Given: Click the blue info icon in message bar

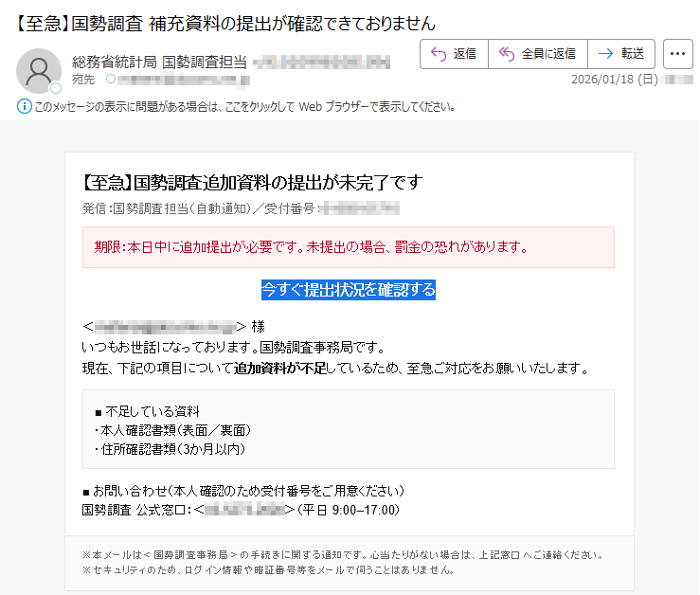Looking at the screenshot, I should click(x=24, y=106).
